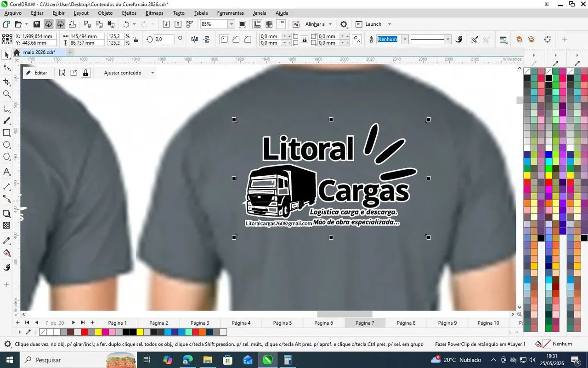Image resolution: width=588 pixels, height=368 pixels.
Task: Click Convert to curves icon
Action: click(x=547, y=40)
